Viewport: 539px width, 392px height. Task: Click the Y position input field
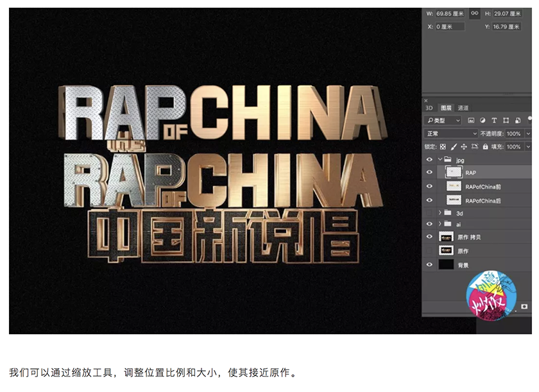tap(506, 26)
